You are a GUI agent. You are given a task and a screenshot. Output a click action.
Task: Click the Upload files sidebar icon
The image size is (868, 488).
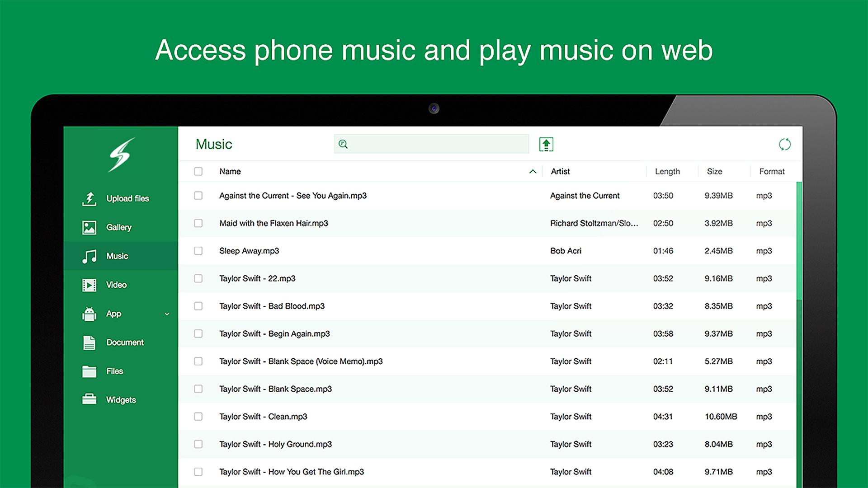90,198
